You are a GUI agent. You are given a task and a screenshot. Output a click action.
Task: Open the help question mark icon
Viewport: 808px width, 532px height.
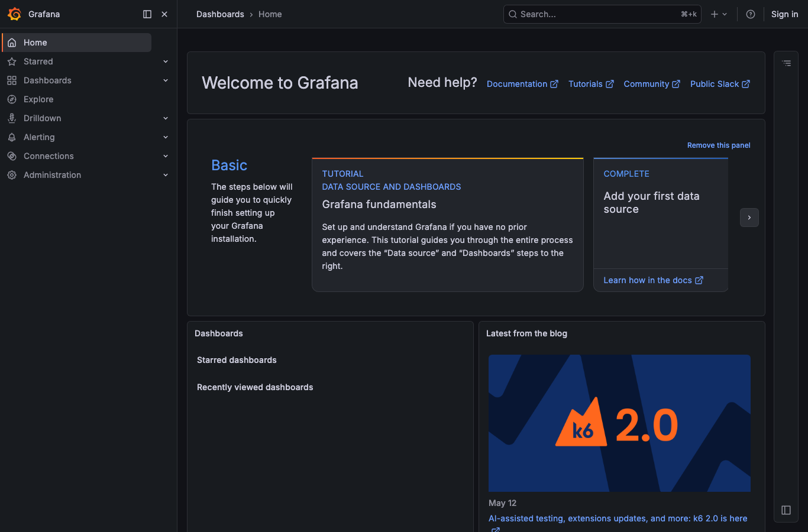pyautogui.click(x=751, y=14)
